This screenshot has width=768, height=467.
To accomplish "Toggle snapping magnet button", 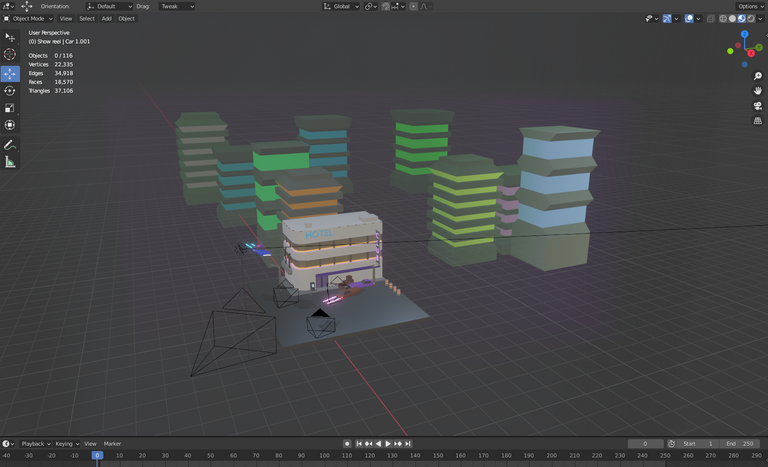I will pos(386,6).
